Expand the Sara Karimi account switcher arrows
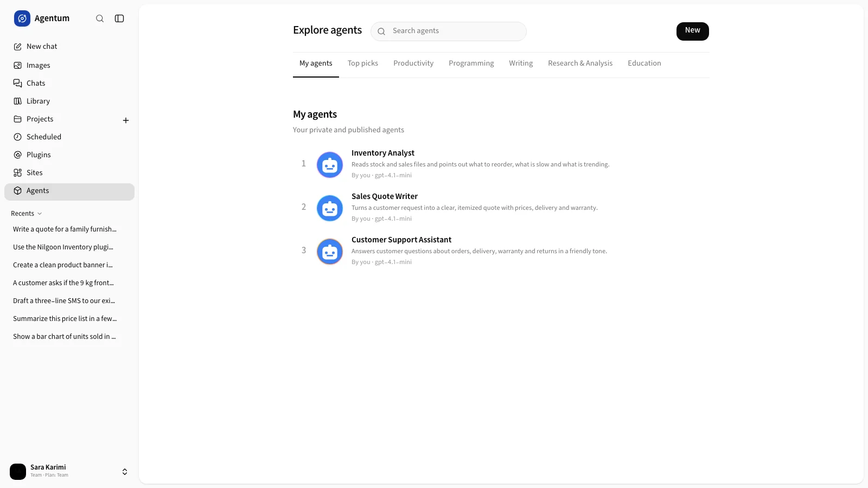This screenshot has width=868, height=488. click(125, 472)
